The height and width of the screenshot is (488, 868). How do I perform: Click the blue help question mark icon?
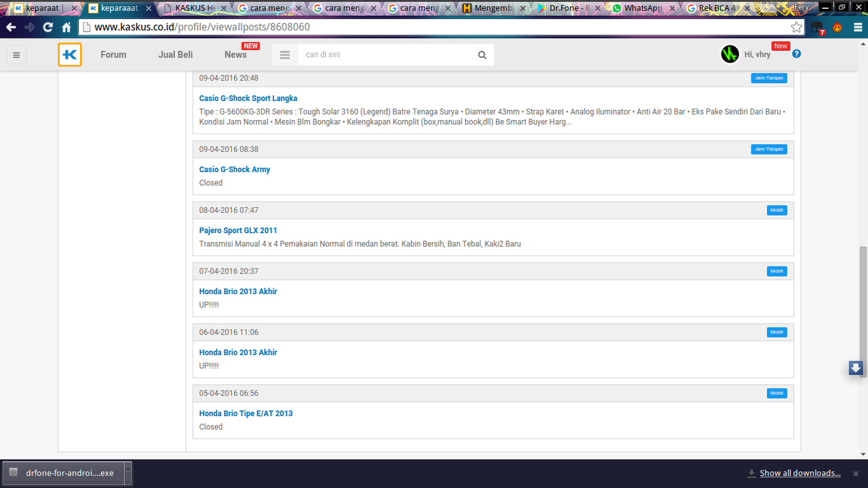pyautogui.click(x=797, y=54)
